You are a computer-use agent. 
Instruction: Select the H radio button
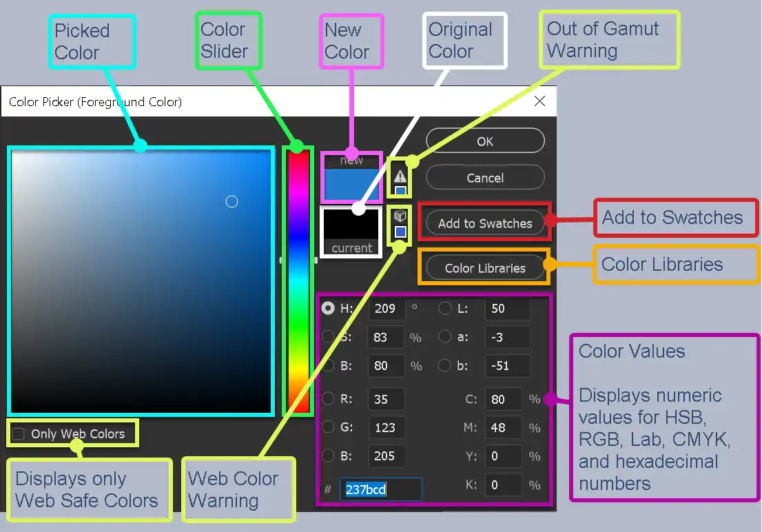[x=329, y=309]
